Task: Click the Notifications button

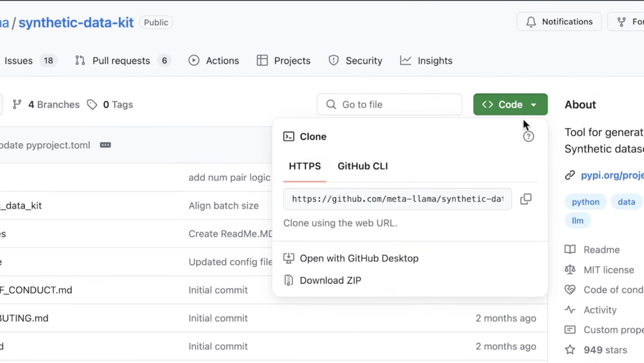Action: pyautogui.click(x=559, y=22)
